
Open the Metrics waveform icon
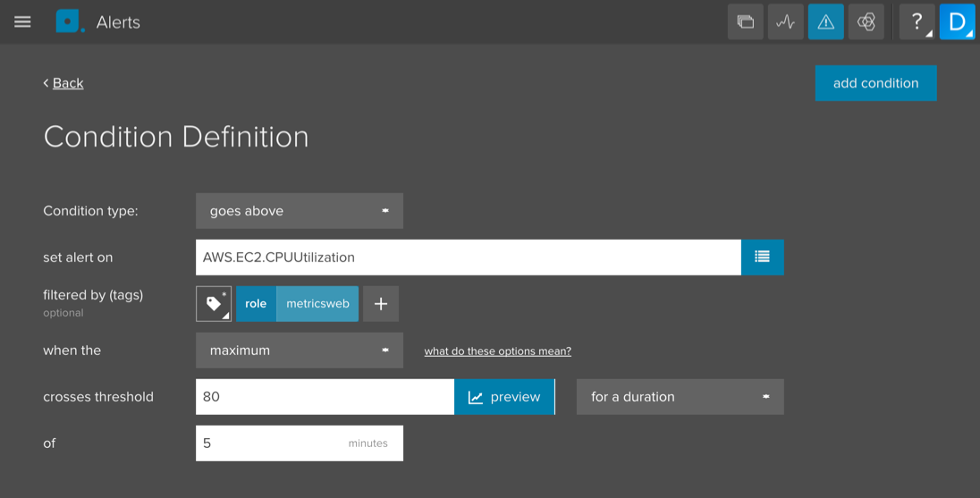point(786,22)
